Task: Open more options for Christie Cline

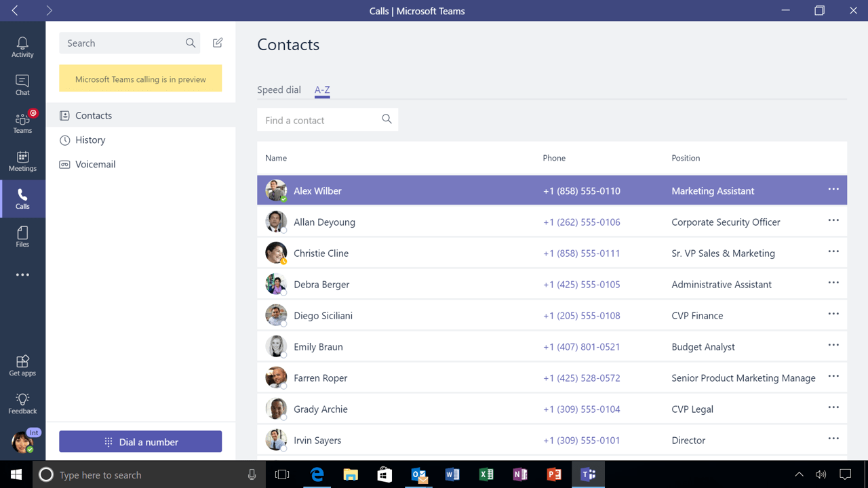Action: click(833, 251)
